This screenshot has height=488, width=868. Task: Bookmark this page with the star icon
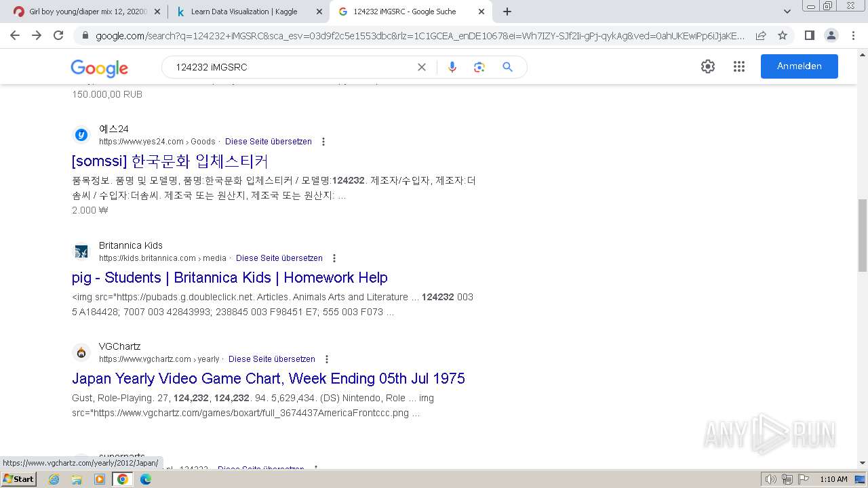pos(783,36)
